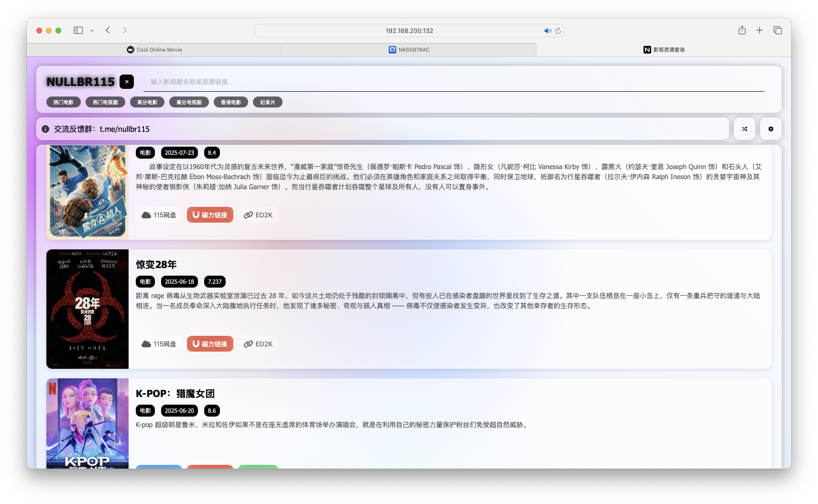Click the shuffle random-pick icon

744,129
